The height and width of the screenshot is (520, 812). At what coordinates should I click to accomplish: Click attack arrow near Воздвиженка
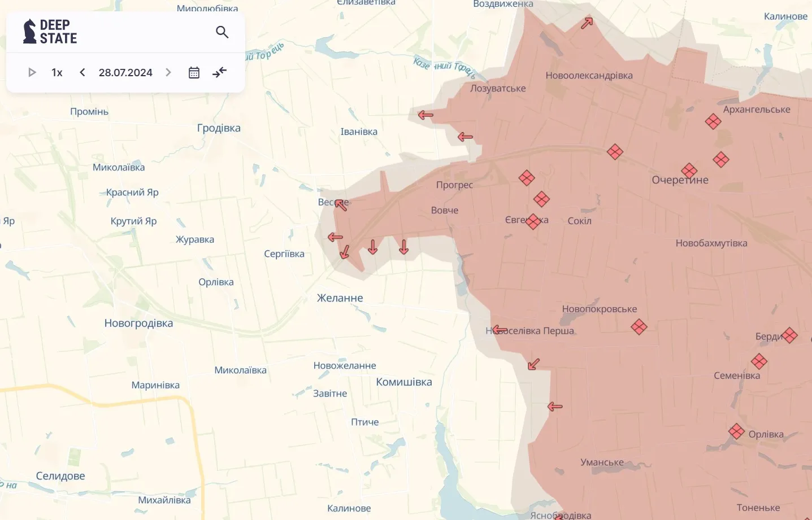coord(587,23)
